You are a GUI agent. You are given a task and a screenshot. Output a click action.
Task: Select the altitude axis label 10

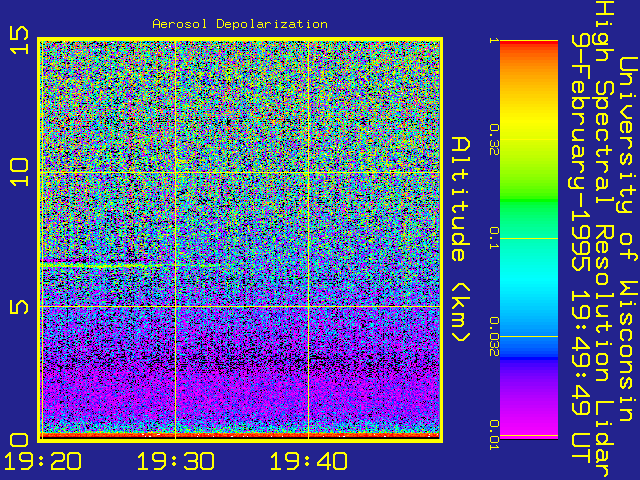(x=20, y=173)
